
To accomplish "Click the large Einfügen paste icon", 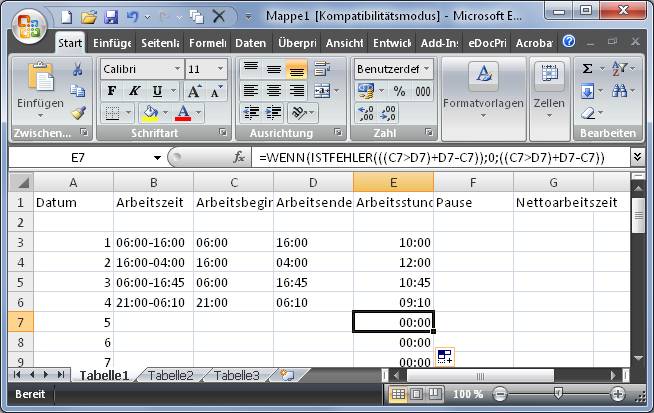I will [40, 78].
